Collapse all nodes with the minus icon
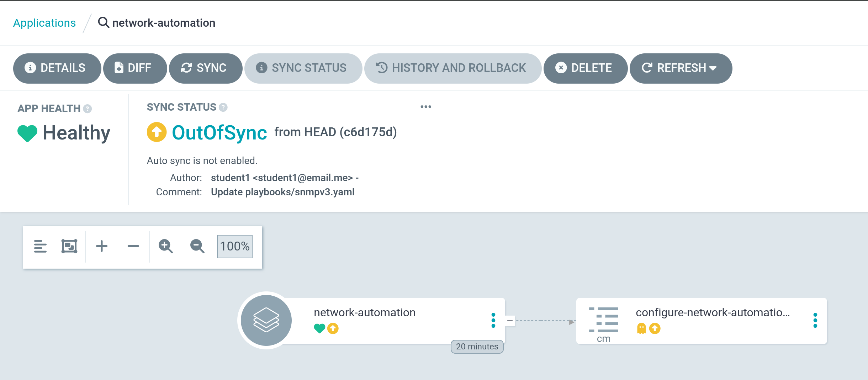868x380 pixels. [x=133, y=246]
